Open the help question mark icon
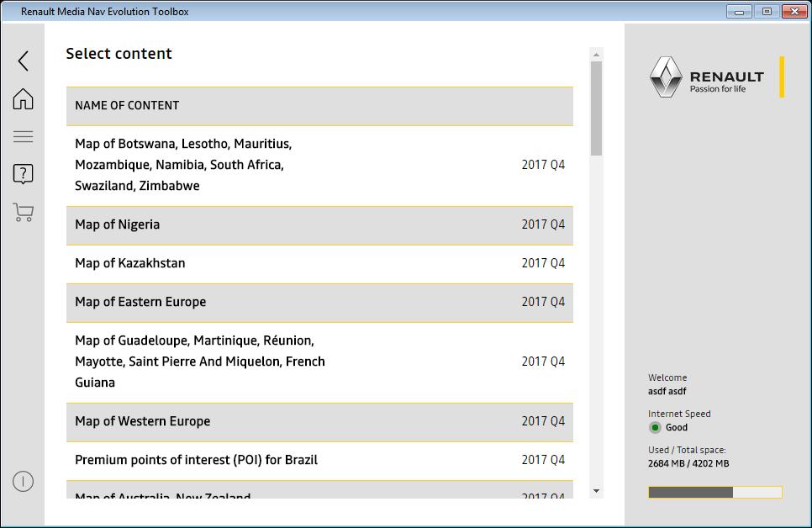Screen dimensions: 812x528 pyautogui.click(x=23, y=174)
